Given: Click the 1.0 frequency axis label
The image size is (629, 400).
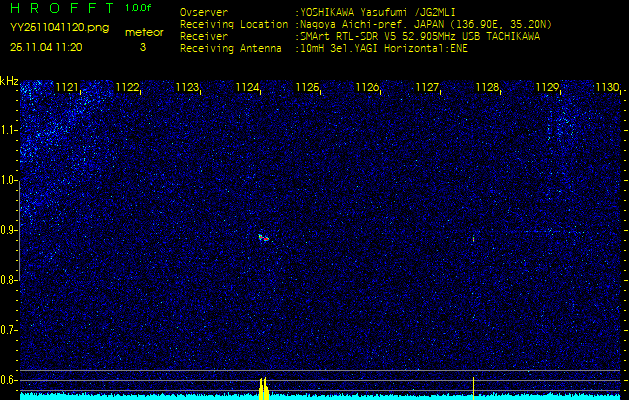Looking at the screenshot, I should pos(9,180).
